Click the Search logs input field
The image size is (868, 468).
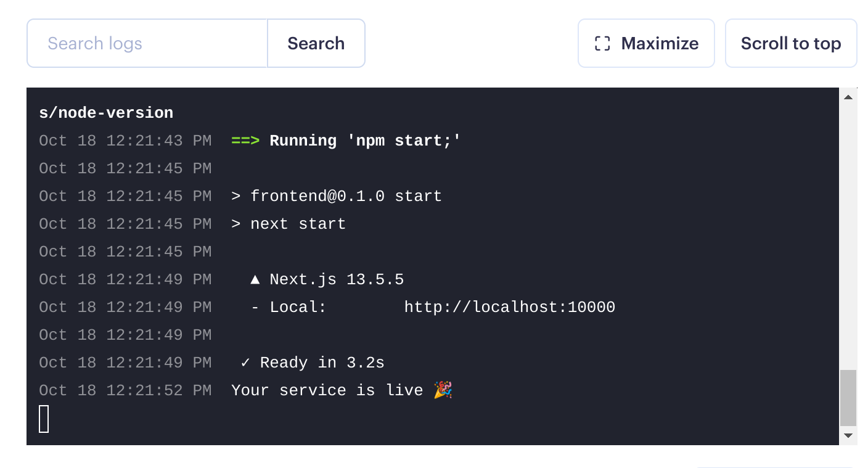point(147,43)
